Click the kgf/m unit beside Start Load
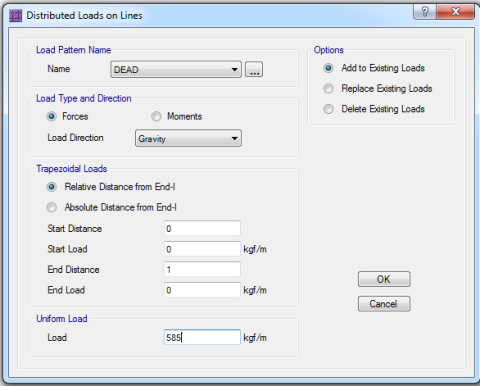 pyautogui.click(x=255, y=249)
